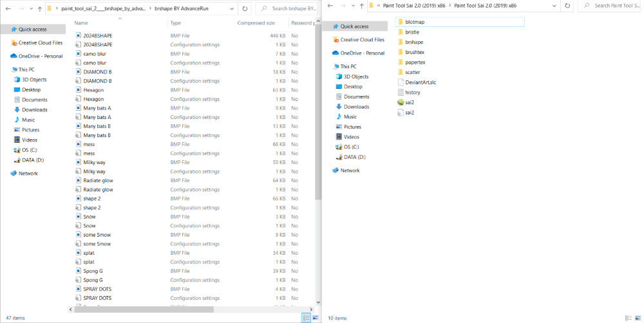Click search box in brshape window

pos(287,8)
